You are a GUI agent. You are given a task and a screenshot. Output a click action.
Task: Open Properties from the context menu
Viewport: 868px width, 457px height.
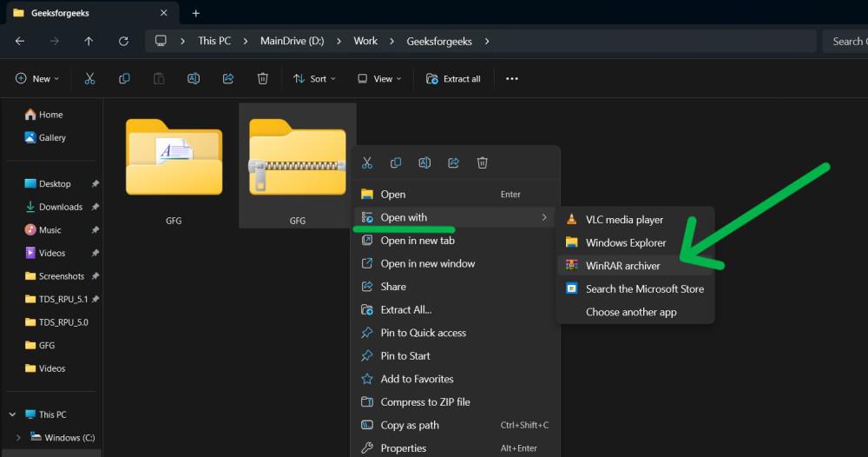pos(455,448)
